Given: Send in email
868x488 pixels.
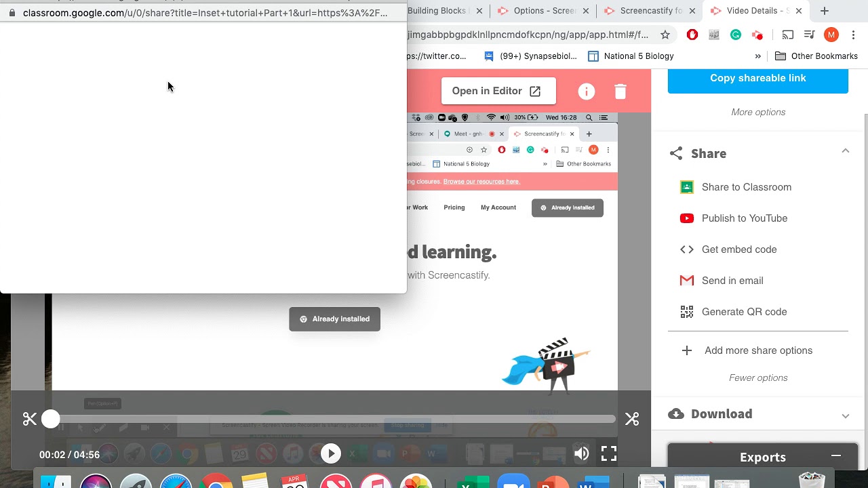Looking at the screenshot, I should pos(732,281).
